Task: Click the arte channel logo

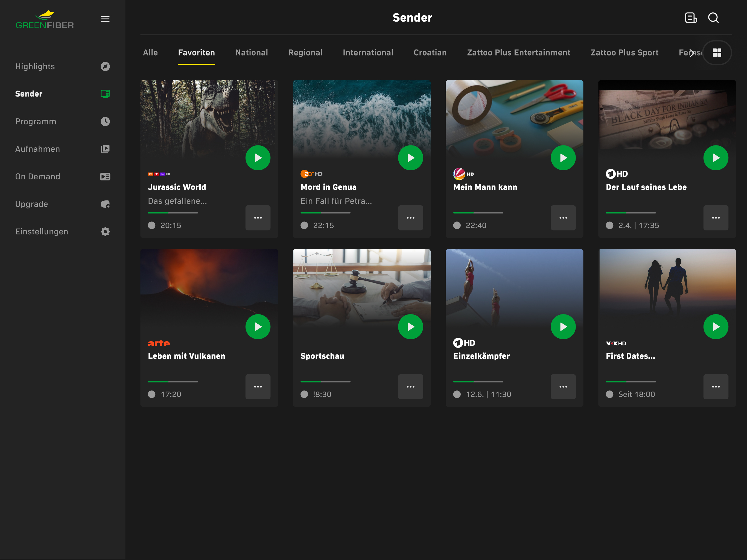Action: pyautogui.click(x=159, y=343)
